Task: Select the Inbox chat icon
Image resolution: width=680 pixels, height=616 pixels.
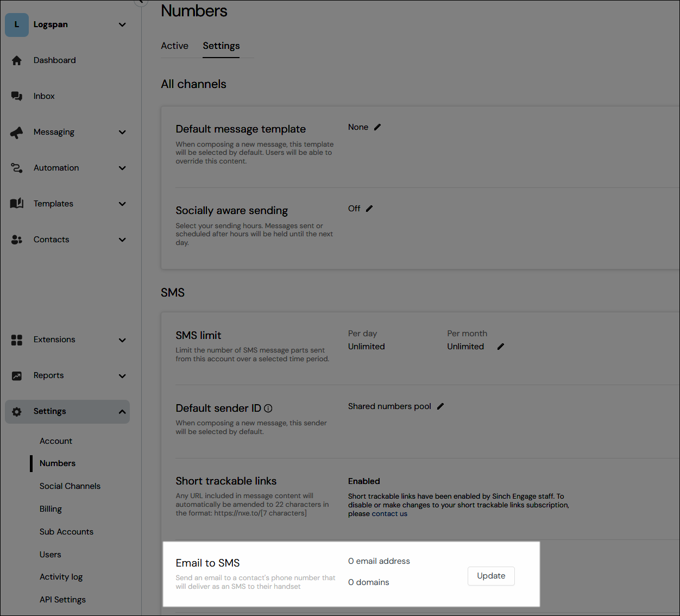Action: tap(17, 96)
